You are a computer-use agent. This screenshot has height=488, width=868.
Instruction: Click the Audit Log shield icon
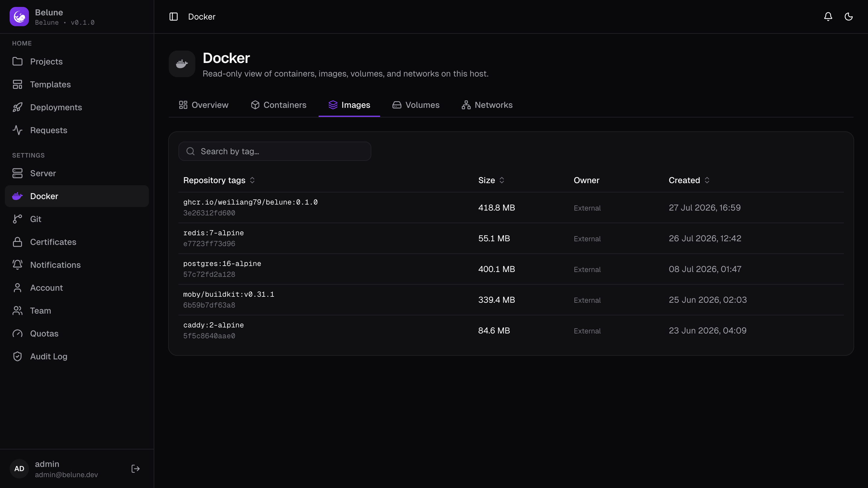17,356
